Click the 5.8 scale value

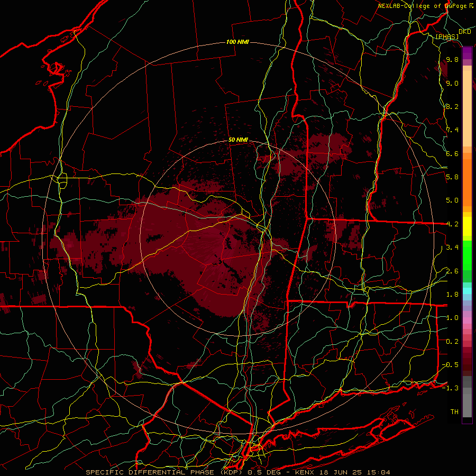pyautogui.click(x=452, y=177)
